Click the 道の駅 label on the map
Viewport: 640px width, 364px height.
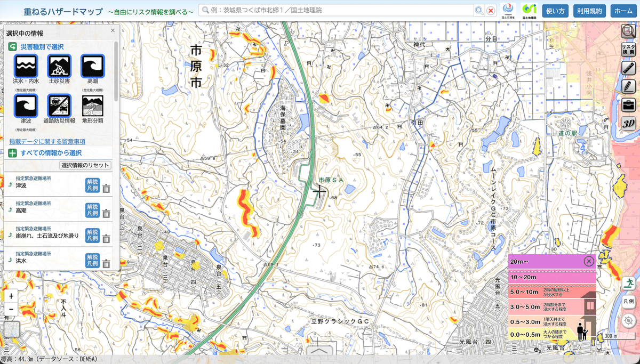567,133
